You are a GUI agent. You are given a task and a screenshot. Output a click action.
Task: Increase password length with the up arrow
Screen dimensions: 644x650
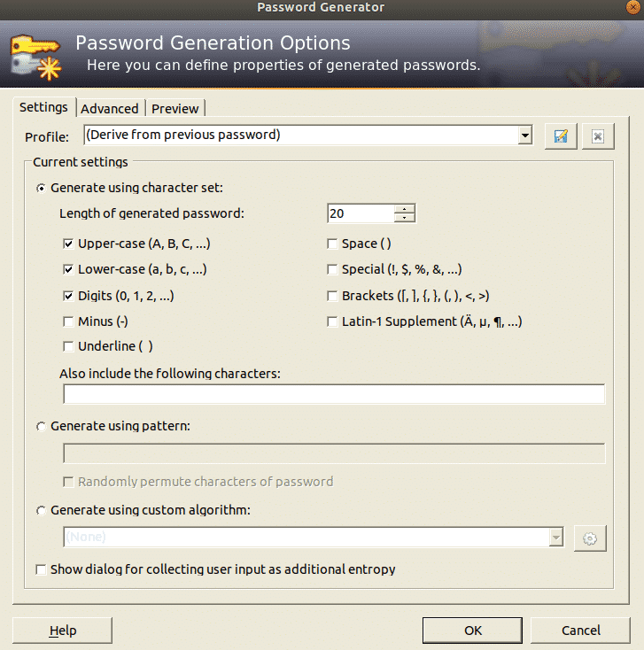click(405, 209)
